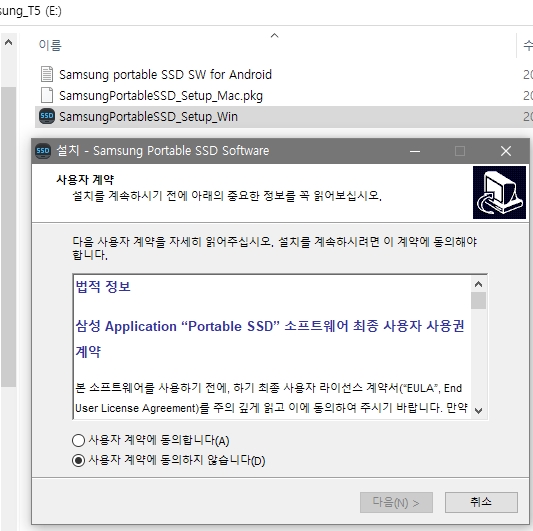
Task: Click the SSD icon in installer title bar
Action: [43, 151]
